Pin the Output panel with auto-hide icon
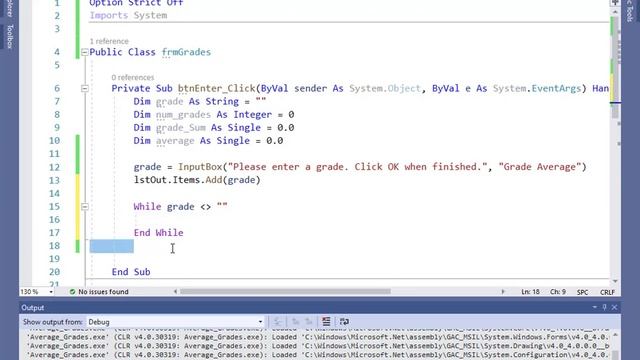Screen dimensions: 640x360 (x=604, y=307)
